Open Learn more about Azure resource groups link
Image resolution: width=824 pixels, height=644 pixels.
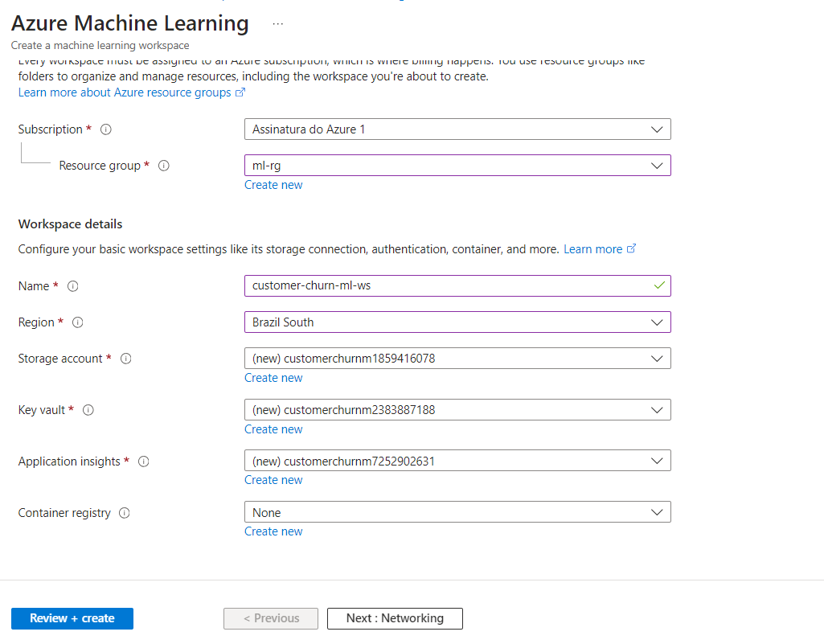coord(125,92)
